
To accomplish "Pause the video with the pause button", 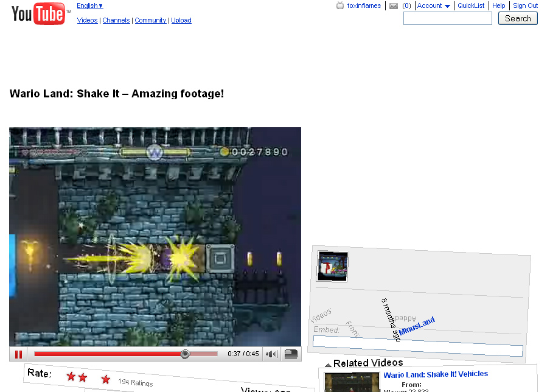I will click(x=19, y=354).
